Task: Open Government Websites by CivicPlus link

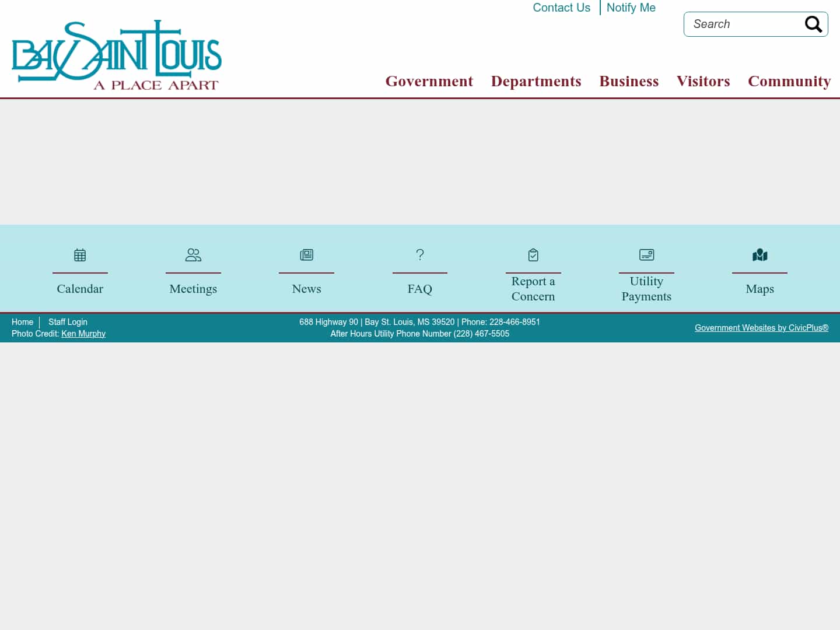Action: (x=761, y=328)
